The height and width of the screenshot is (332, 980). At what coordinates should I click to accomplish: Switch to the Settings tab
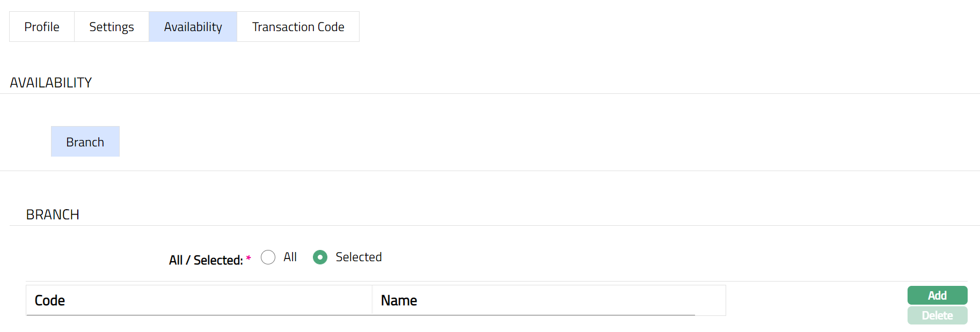112,27
